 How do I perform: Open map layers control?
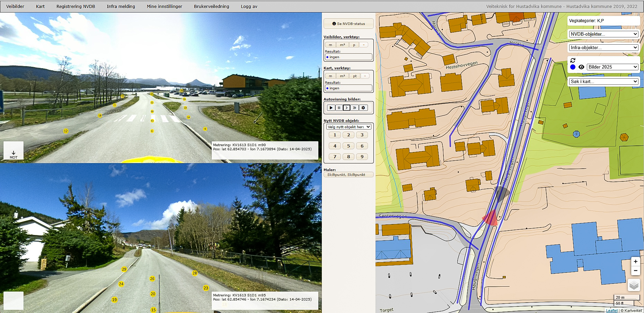coord(634,285)
